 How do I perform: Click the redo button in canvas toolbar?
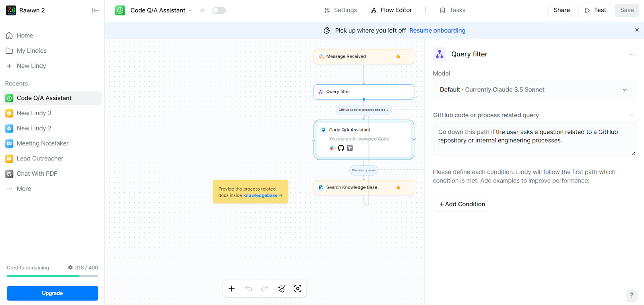click(264, 288)
